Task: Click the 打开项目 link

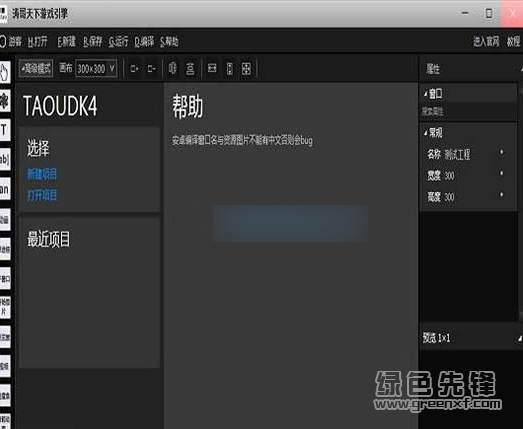Action: [x=42, y=195]
